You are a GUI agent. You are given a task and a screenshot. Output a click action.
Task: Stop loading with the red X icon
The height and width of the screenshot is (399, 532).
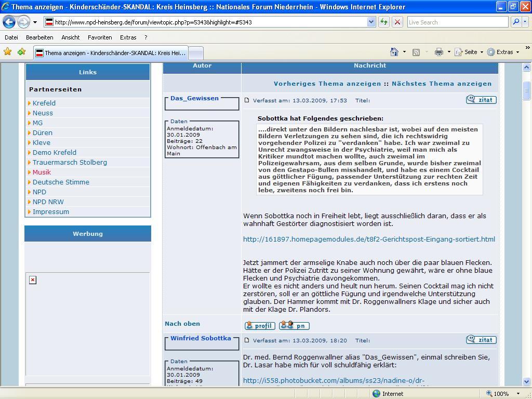tap(397, 22)
